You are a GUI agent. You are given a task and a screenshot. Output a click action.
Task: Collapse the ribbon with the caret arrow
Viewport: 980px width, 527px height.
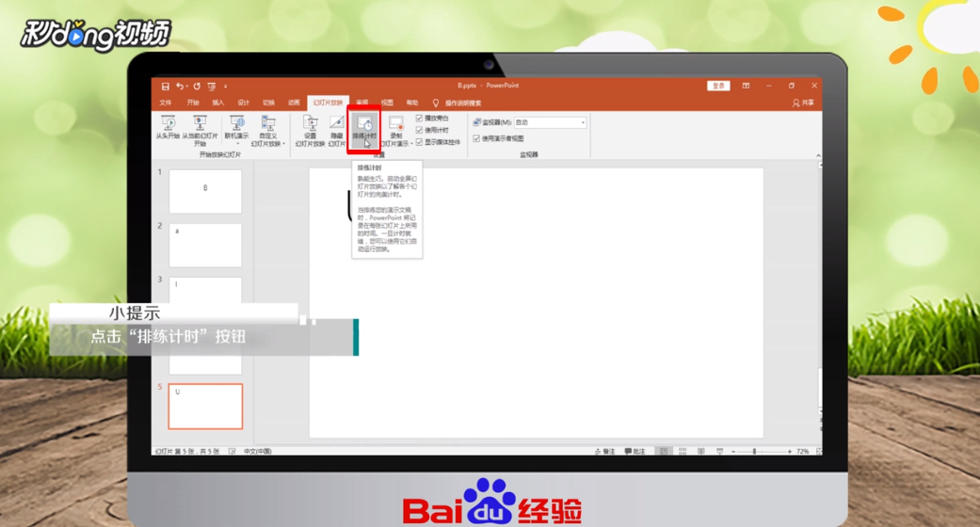pos(817,155)
